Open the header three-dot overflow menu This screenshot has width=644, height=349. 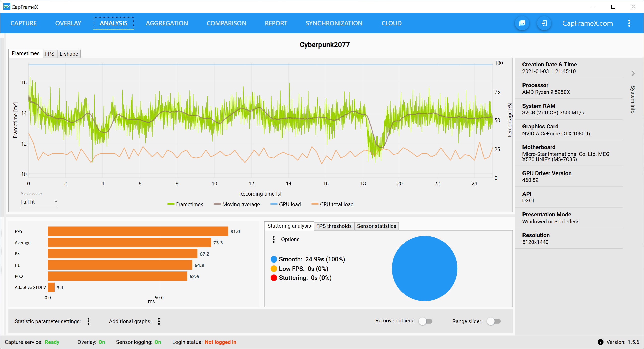629,23
